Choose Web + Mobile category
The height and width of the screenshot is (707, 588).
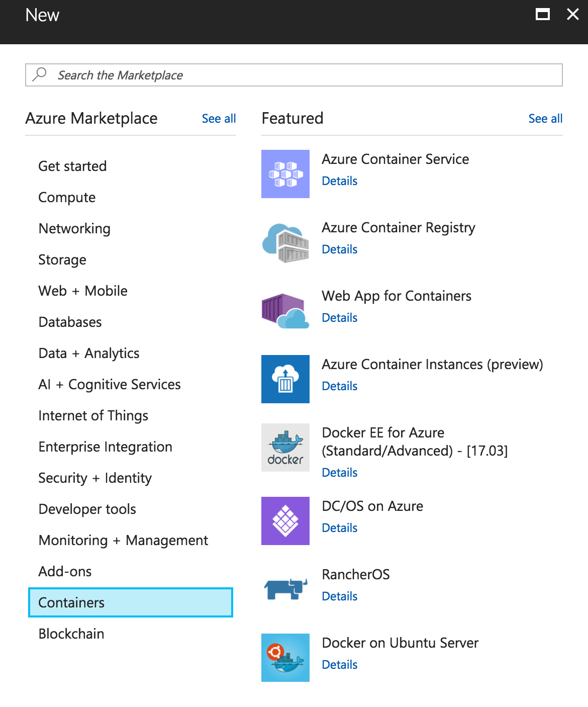click(x=83, y=291)
